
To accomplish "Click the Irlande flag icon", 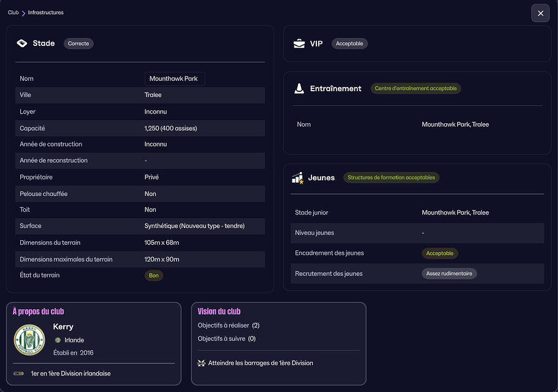I will click(58, 340).
